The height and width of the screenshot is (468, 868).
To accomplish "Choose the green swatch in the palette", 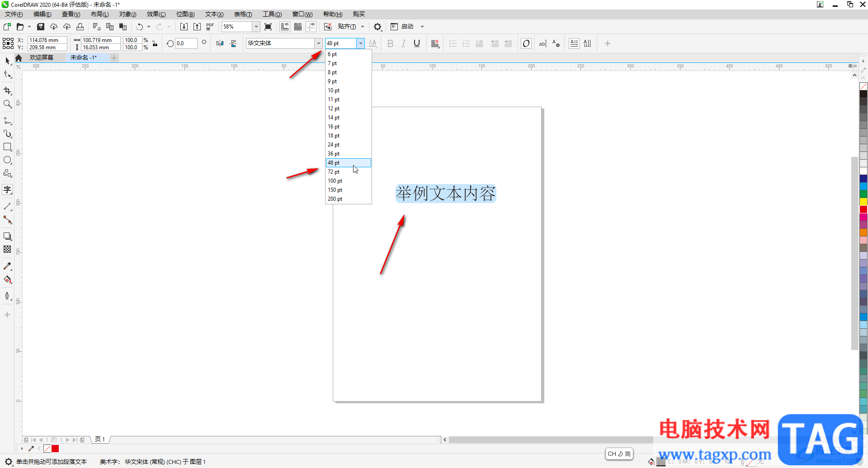I will tap(863, 194).
